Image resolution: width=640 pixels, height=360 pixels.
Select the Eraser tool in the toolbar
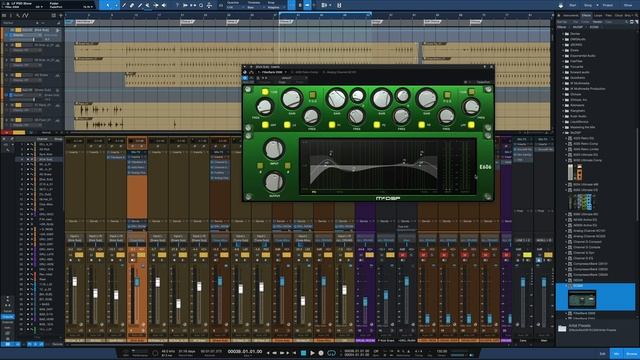[x=132, y=5]
